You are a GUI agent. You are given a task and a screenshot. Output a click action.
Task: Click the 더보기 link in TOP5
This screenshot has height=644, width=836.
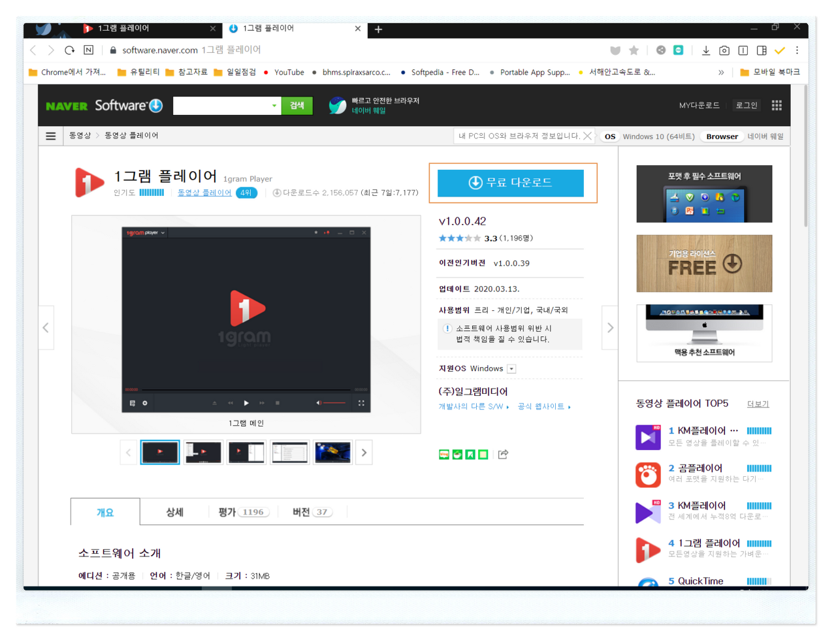[758, 404]
